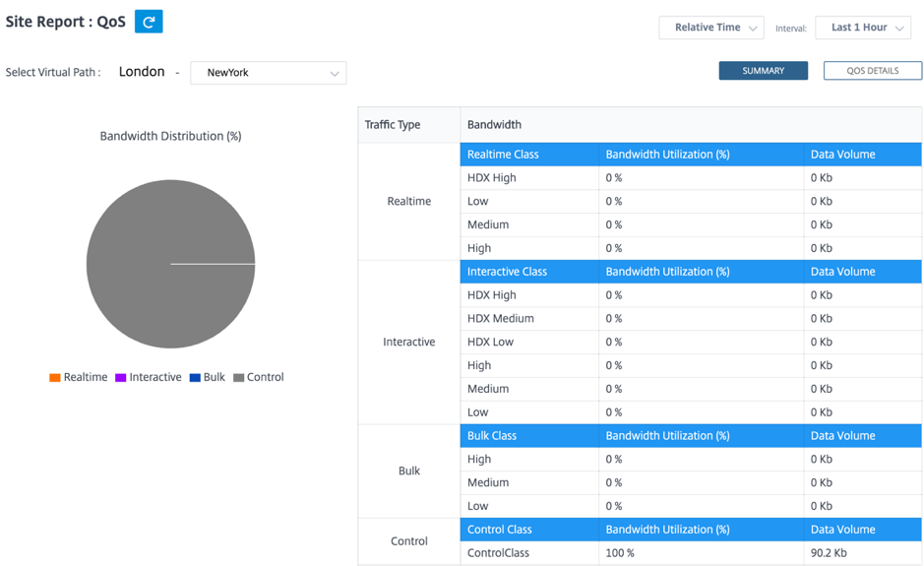Click the Bandwidth Distribution (%) chart title

(170, 136)
